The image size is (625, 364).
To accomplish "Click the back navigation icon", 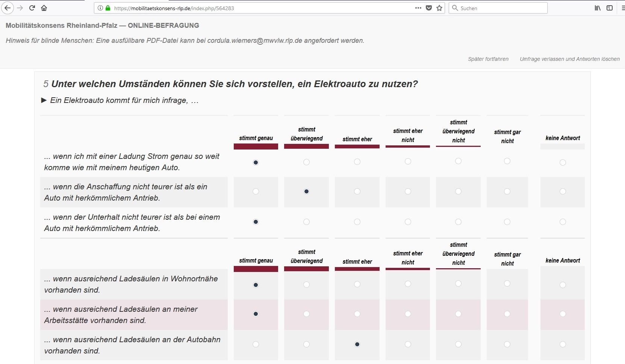I will 8,8.
